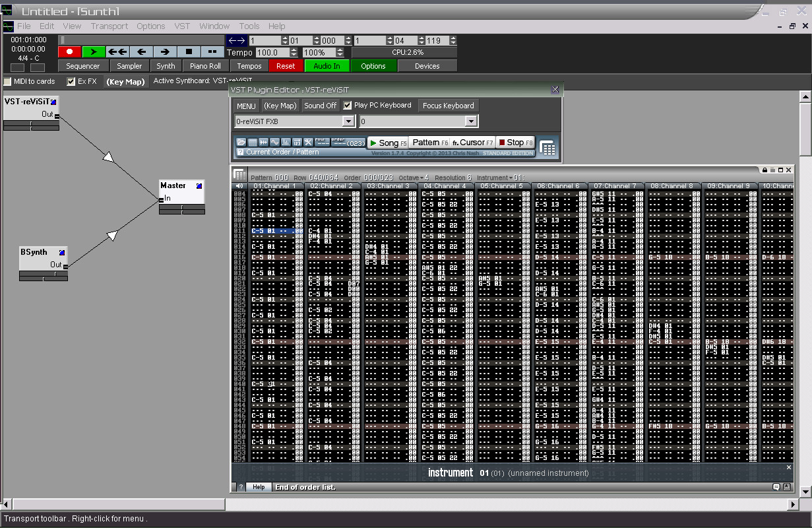Image resolution: width=812 pixels, height=528 pixels.
Task: Open the VST menu
Action: [182, 26]
